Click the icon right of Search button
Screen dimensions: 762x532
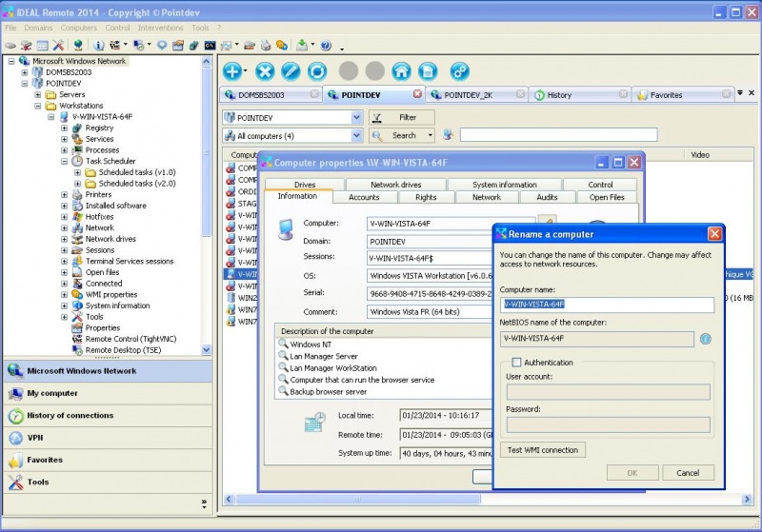(x=448, y=135)
